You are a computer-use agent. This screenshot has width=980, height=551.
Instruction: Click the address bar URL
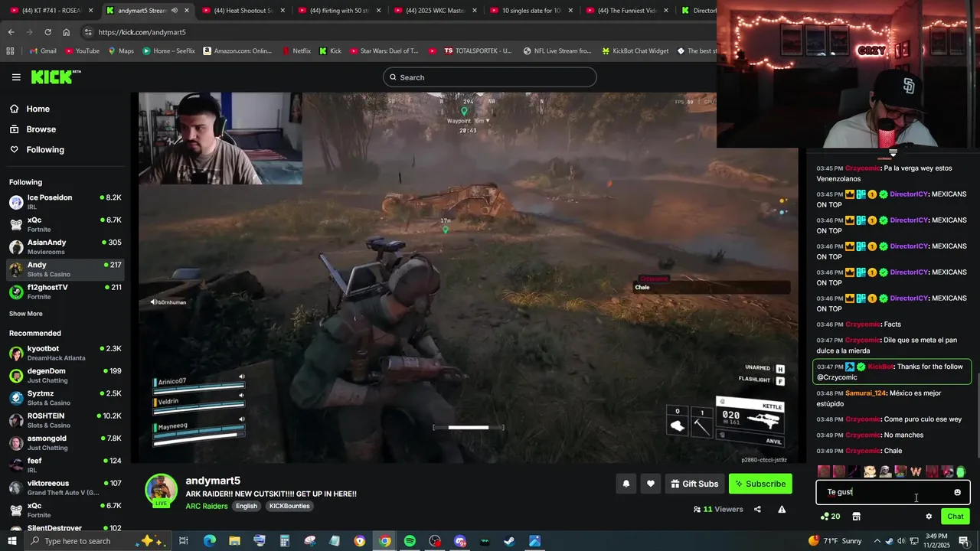pos(142,32)
